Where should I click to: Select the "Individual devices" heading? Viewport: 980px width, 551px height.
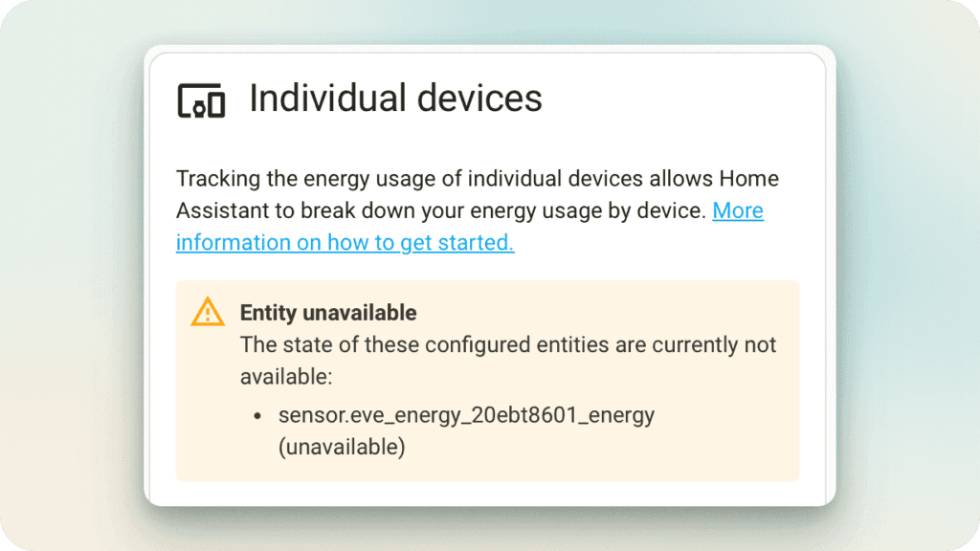(395, 99)
